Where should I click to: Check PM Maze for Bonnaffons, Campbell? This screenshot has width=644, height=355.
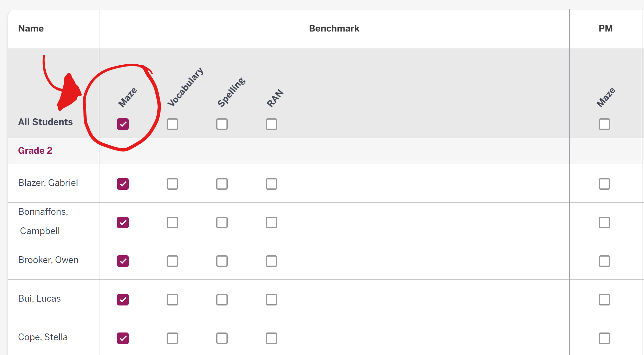[604, 222]
